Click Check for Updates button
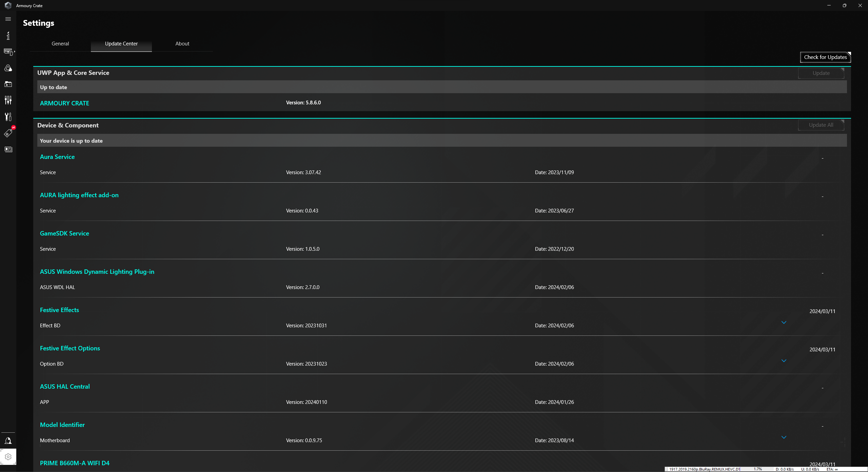 825,57
